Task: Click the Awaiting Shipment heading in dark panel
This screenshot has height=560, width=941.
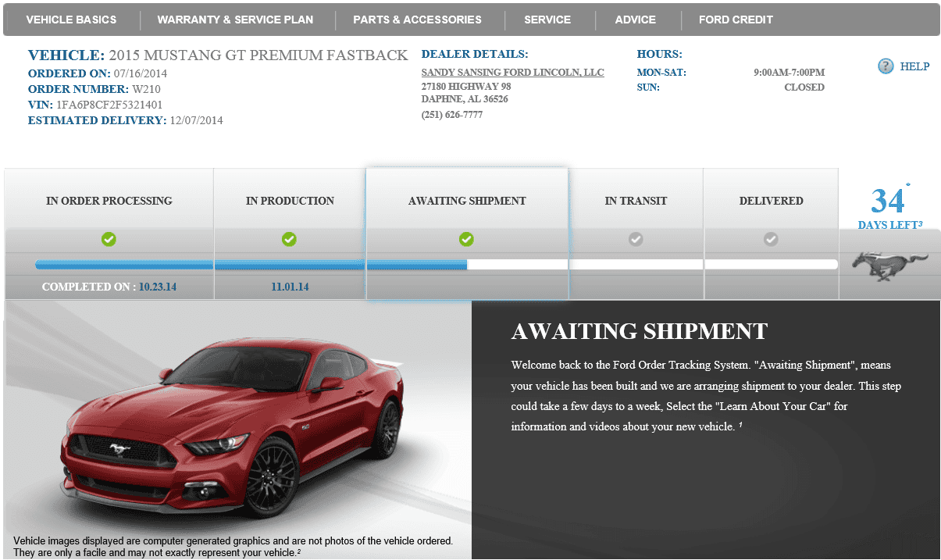Action: (x=640, y=331)
